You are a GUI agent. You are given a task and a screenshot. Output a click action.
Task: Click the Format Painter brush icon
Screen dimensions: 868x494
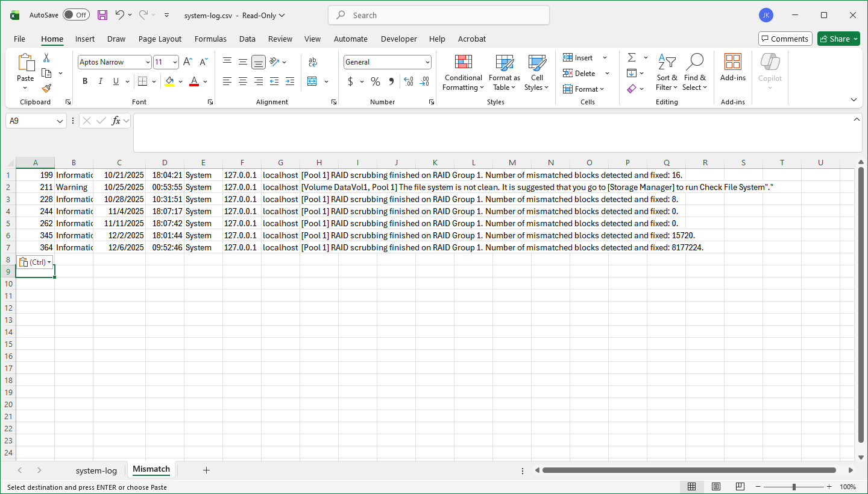click(46, 88)
